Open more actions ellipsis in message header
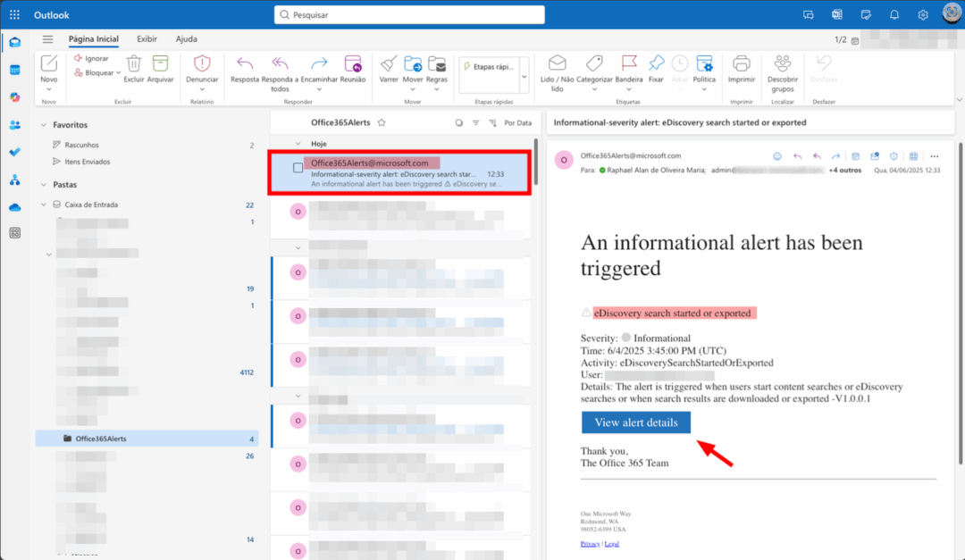 (x=935, y=156)
